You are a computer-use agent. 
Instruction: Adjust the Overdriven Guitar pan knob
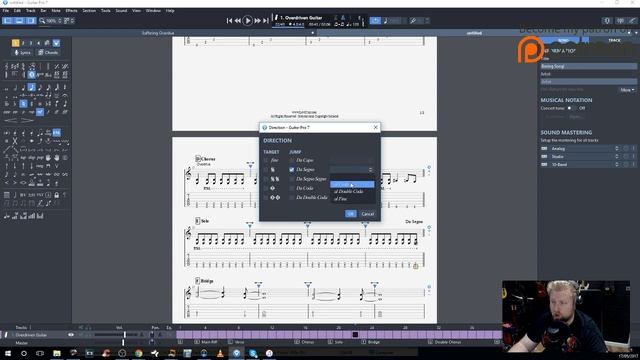click(152, 335)
